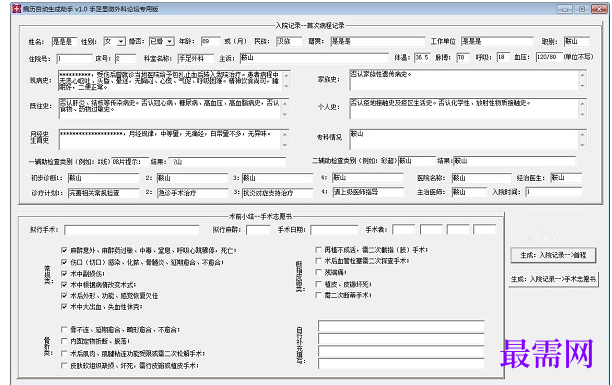Click the 现病史 scrollbar down arrow
Screen dimensions: 612x385
coord(286,86)
